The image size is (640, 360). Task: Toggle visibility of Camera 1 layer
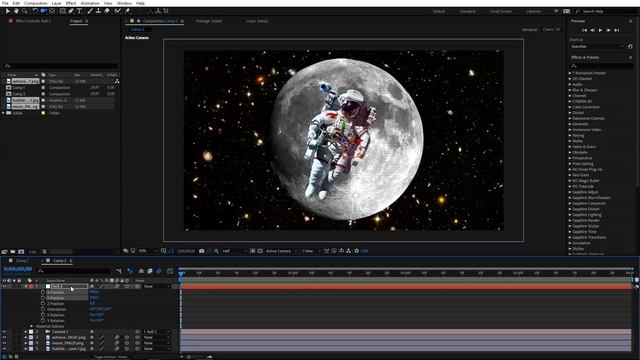pyautogui.click(x=4, y=332)
